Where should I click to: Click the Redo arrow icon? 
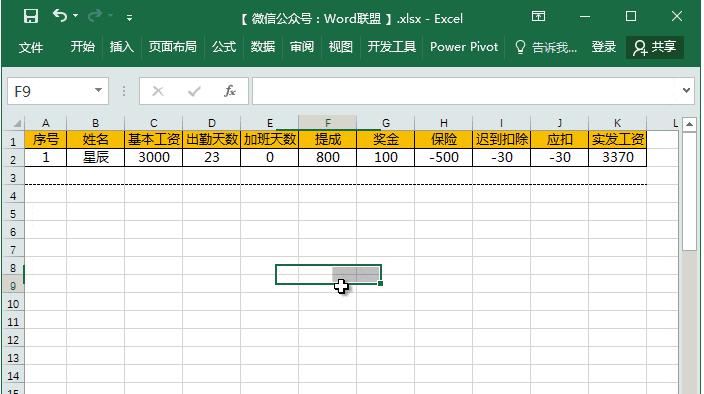pyautogui.click(x=95, y=17)
